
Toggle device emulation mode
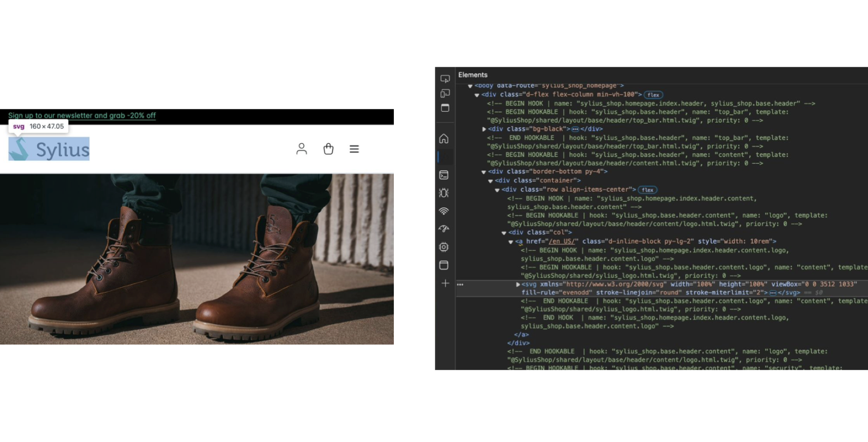coord(445,93)
